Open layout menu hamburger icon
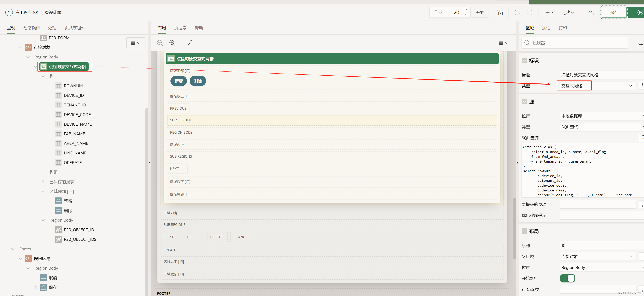Image resolution: width=644 pixels, height=296 pixels. [x=504, y=43]
